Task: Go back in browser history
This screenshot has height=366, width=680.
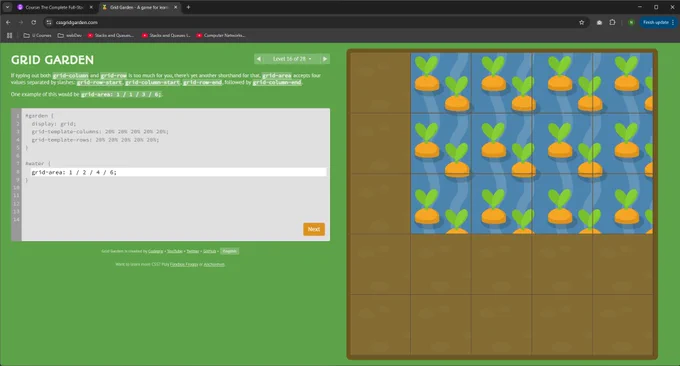Action: [8, 23]
